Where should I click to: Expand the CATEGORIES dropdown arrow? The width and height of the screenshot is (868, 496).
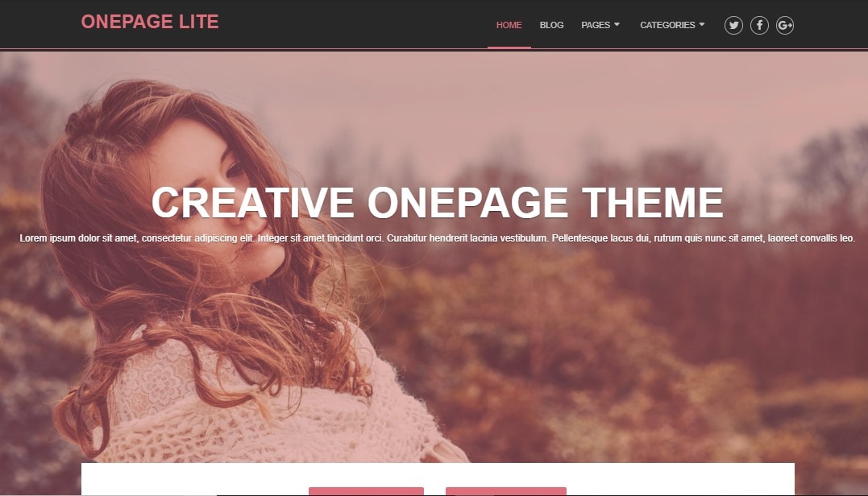[702, 25]
